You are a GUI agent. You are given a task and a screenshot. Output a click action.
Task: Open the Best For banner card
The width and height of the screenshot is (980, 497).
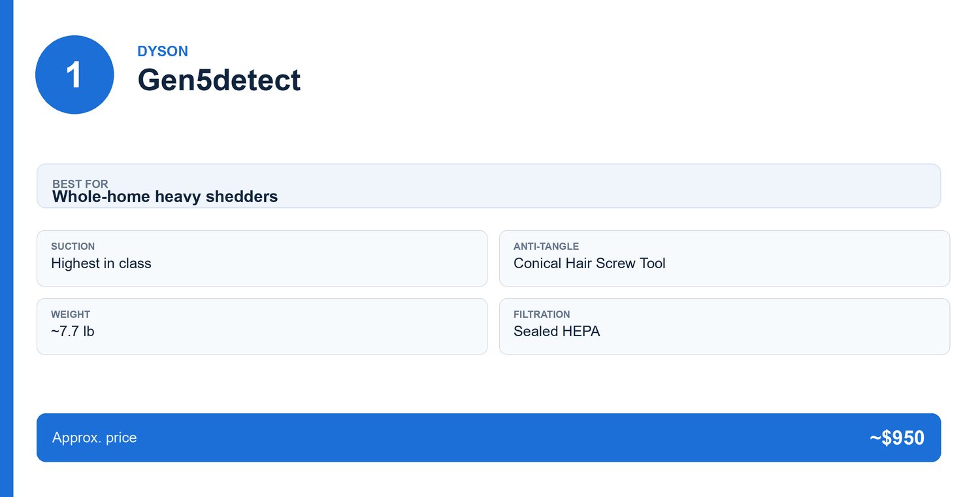tap(489, 186)
